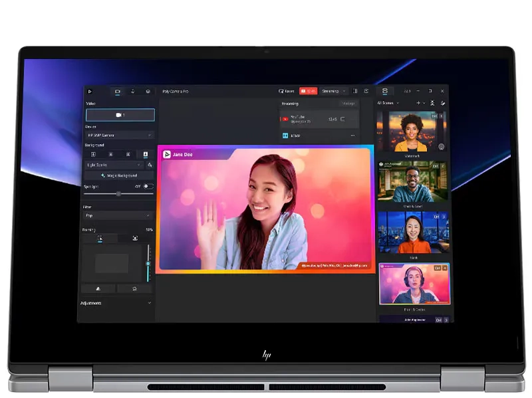Open the All Scenes dropdown
This screenshot has height=398, width=532.
tap(387, 103)
